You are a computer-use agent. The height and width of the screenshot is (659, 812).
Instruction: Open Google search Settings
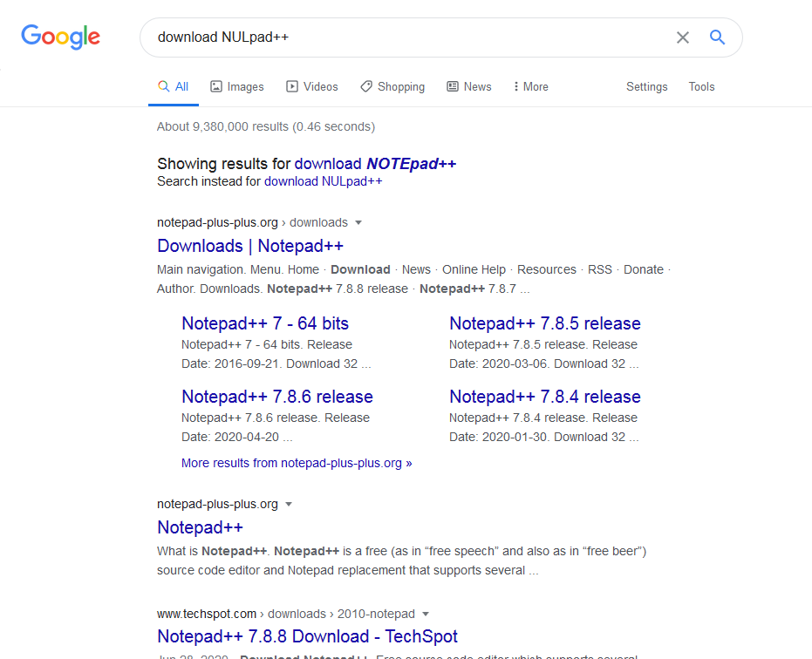(646, 86)
